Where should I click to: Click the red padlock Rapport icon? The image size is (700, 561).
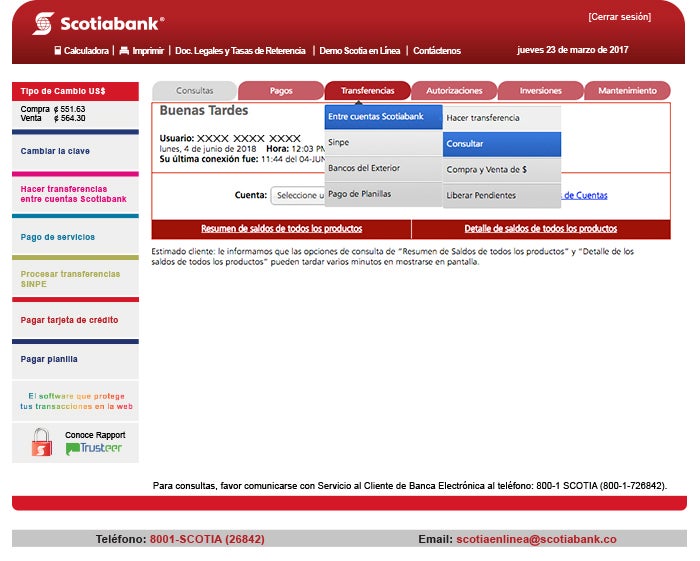(x=41, y=442)
